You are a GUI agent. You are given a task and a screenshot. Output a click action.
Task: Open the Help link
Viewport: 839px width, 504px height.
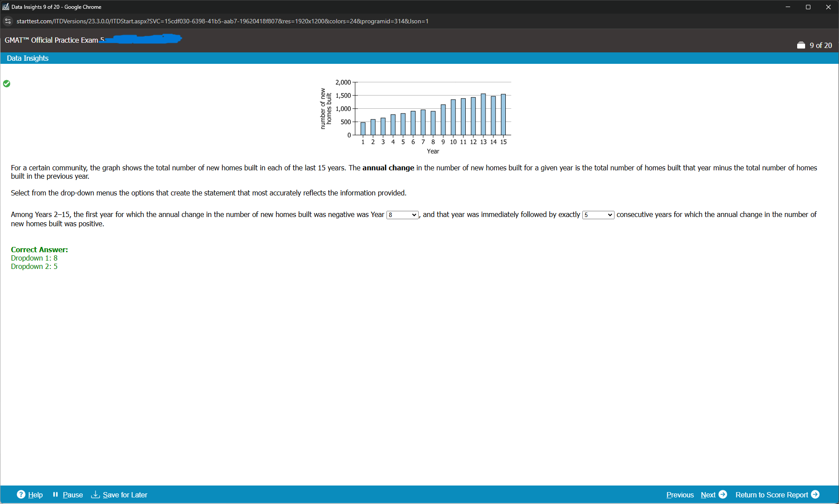tap(35, 495)
